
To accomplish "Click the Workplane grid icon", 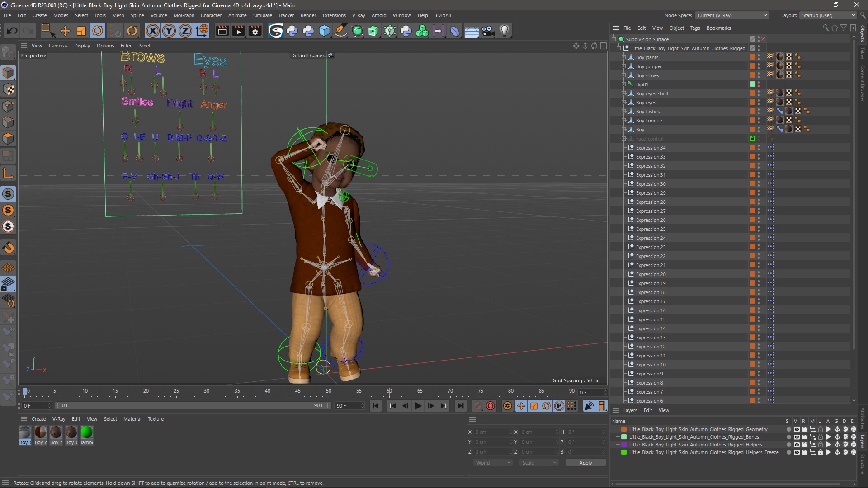I will click(x=8, y=268).
